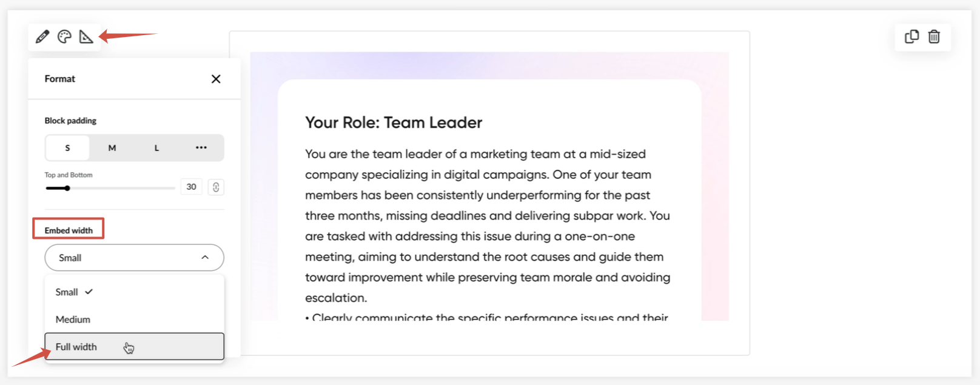Viewport: 980px width, 385px height.
Task: Choose medium M block padding
Action: tap(112, 148)
